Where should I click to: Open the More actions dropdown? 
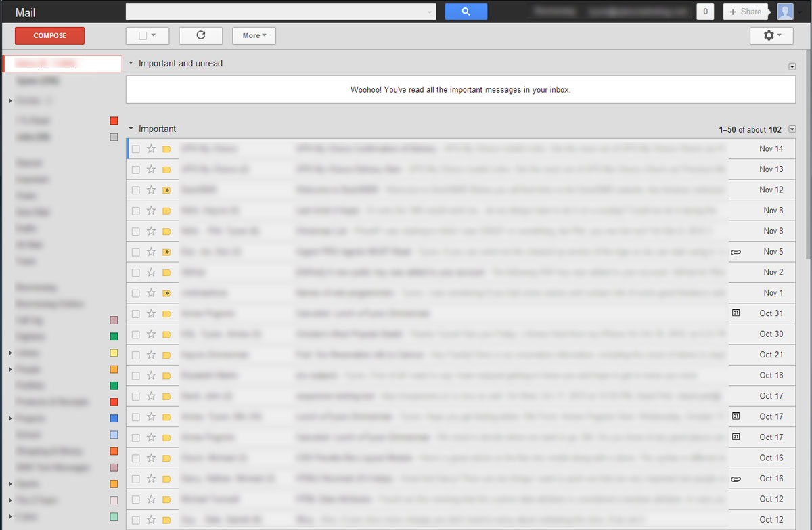click(x=254, y=35)
